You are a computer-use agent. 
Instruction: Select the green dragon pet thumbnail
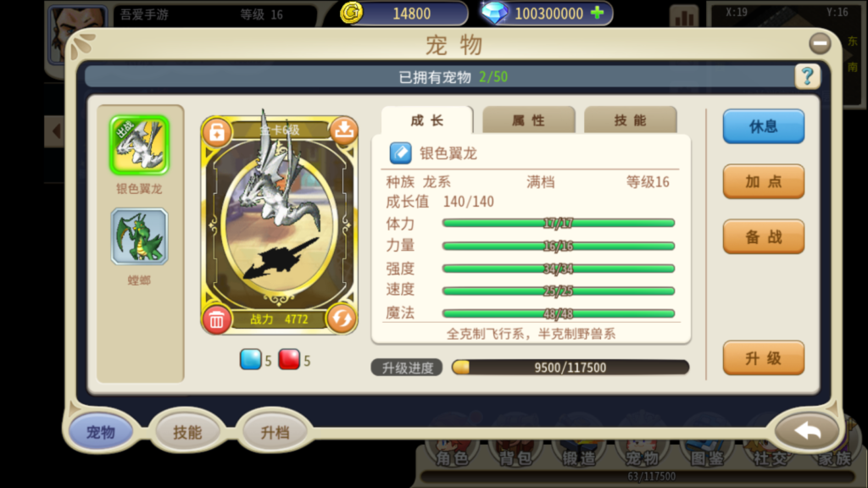click(x=139, y=236)
